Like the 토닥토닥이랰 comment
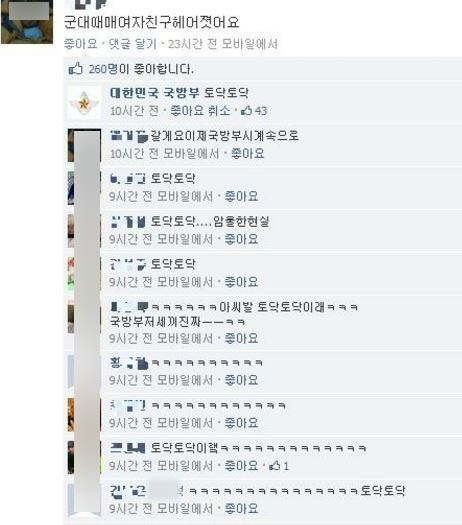 241,466
